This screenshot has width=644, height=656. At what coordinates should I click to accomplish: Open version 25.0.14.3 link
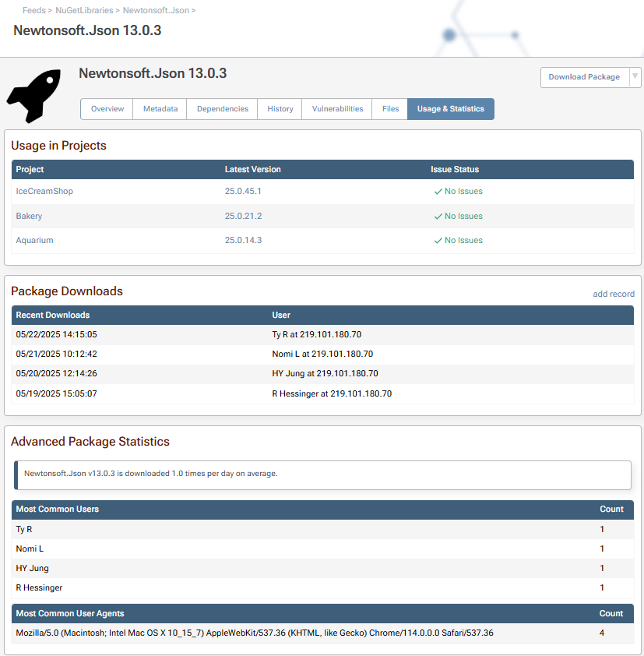tap(244, 240)
